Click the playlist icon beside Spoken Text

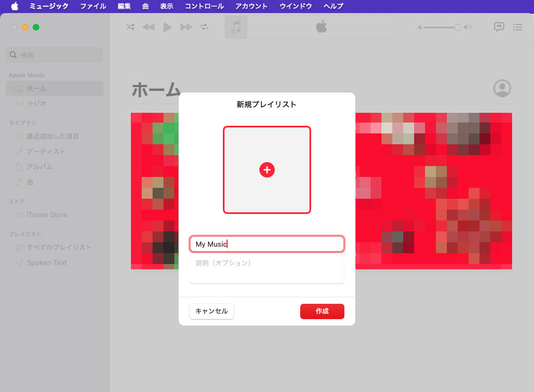[x=19, y=262]
